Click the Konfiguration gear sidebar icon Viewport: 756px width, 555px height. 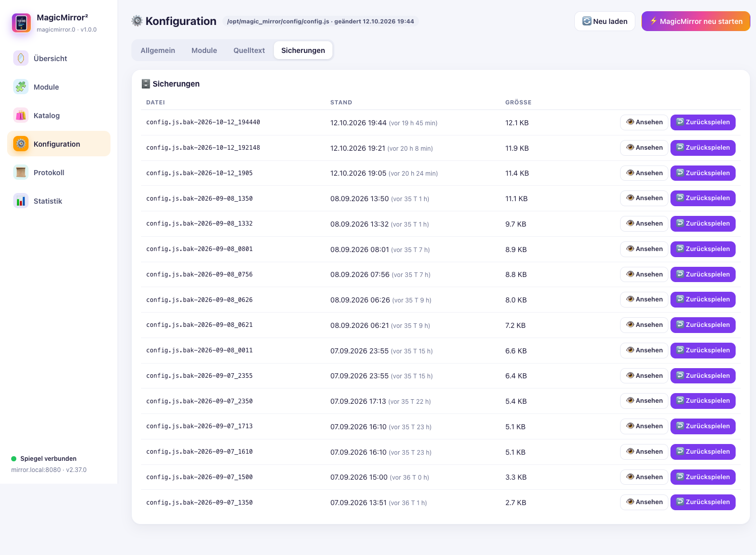point(21,144)
